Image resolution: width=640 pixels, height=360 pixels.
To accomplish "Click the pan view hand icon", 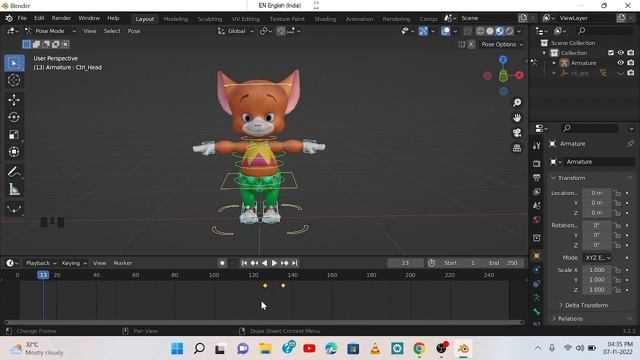I will point(517,118).
